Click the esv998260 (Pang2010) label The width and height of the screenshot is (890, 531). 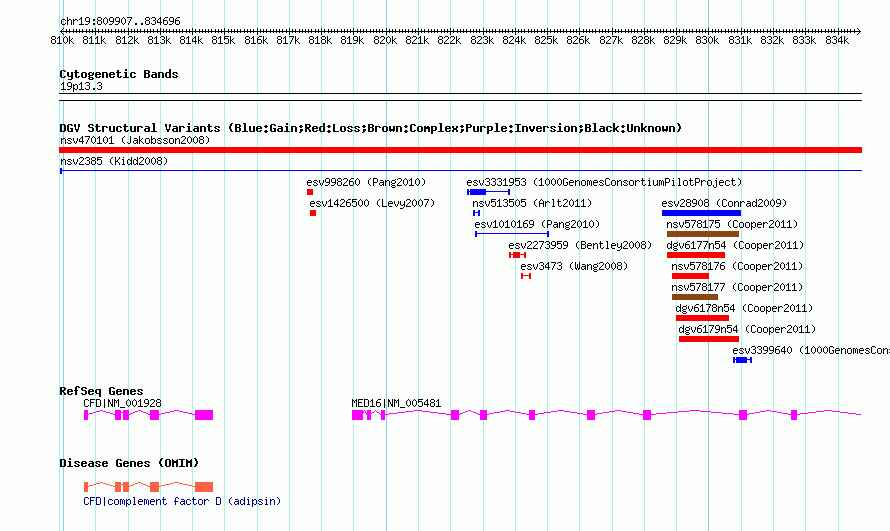[366, 182]
